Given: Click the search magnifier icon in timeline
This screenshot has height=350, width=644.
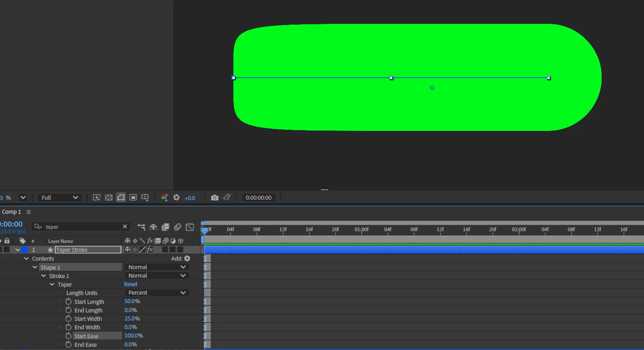Looking at the screenshot, I should [x=38, y=227].
